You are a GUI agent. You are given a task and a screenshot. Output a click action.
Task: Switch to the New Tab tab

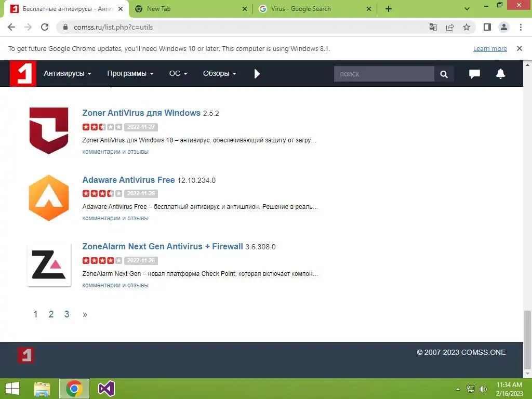[191, 9]
